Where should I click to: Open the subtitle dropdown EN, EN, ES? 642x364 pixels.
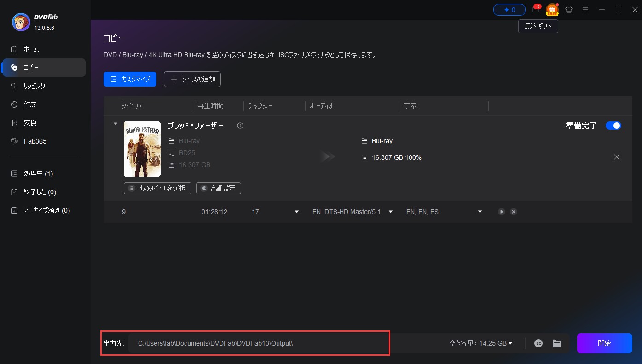(x=480, y=212)
